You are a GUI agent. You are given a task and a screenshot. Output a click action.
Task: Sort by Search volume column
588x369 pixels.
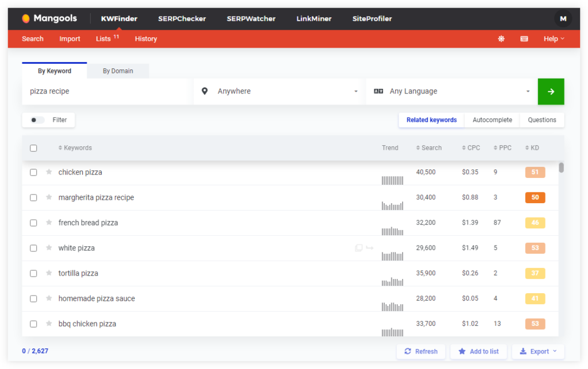coord(429,147)
